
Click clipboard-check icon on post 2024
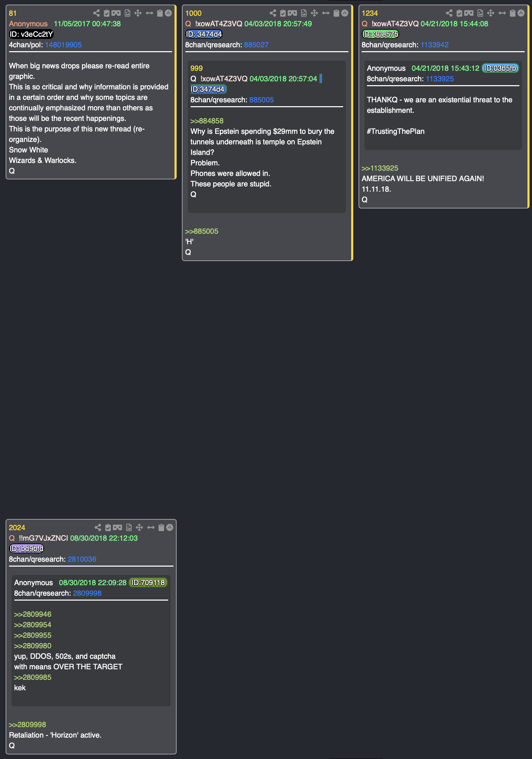tap(108, 527)
